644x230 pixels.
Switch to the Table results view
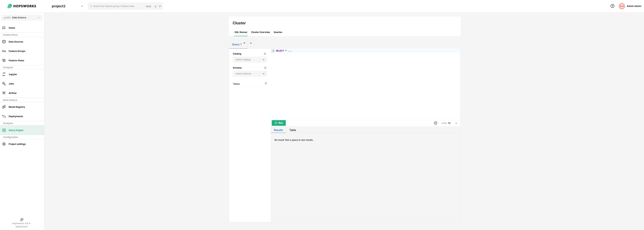293,130
